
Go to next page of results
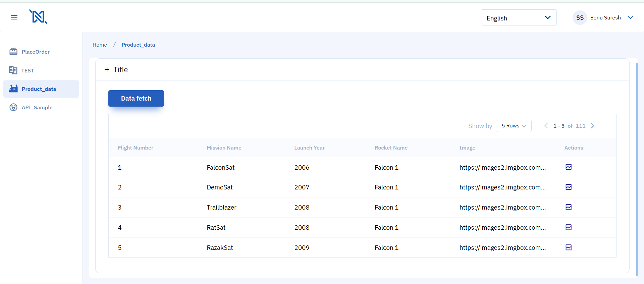593,126
